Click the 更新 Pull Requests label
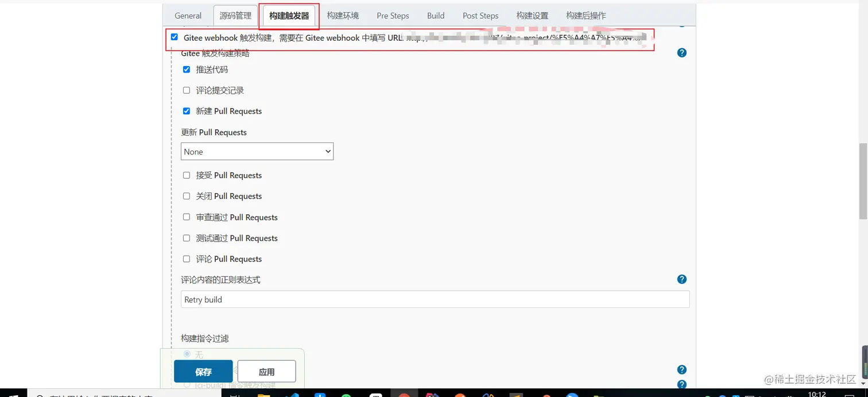This screenshot has width=868, height=397. tap(214, 132)
